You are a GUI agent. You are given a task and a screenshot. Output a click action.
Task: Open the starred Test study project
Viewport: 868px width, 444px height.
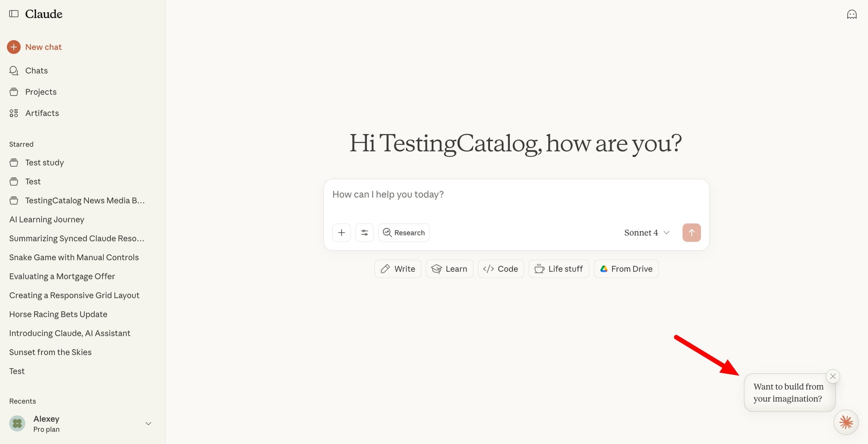click(44, 162)
